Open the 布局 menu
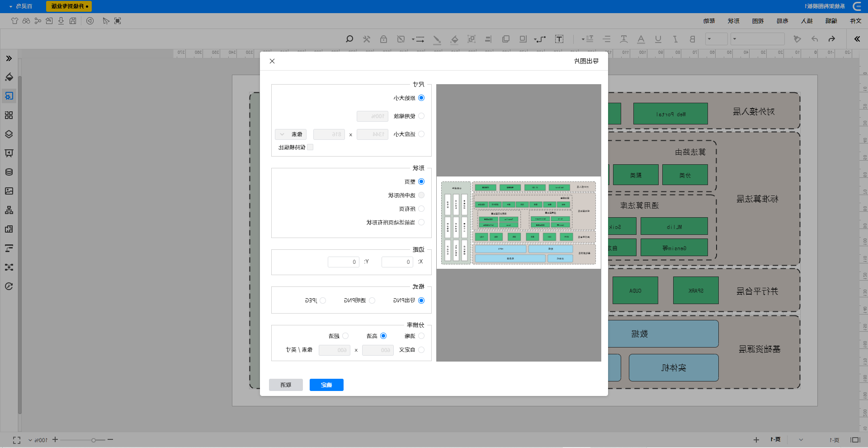The height and width of the screenshot is (448, 868). pos(782,21)
